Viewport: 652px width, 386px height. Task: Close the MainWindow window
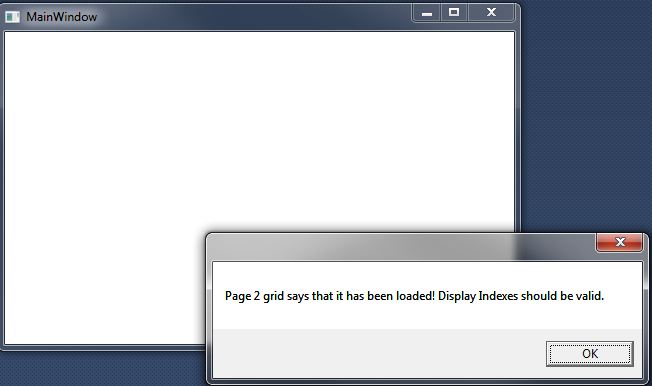pyautogui.click(x=491, y=13)
